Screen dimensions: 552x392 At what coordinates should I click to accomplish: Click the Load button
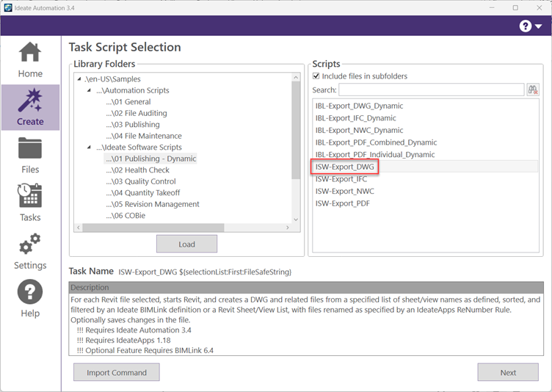click(x=186, y=244)
